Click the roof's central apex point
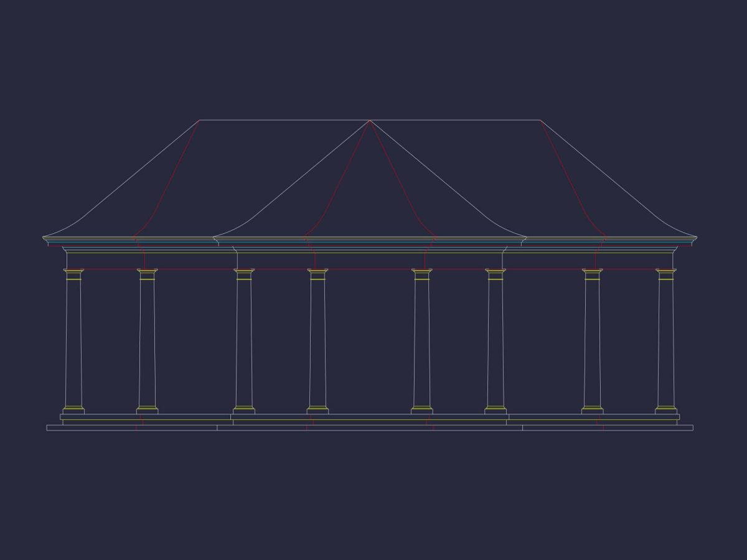 click(370, 121)
